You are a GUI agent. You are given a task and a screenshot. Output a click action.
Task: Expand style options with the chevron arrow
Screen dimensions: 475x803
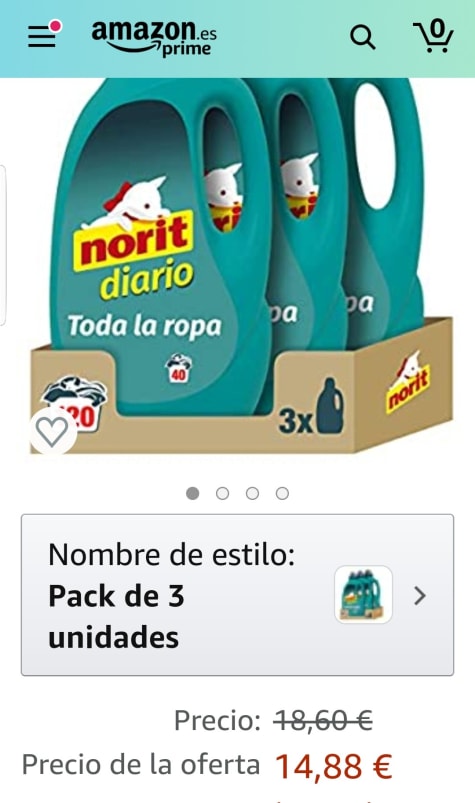(420, 596)
